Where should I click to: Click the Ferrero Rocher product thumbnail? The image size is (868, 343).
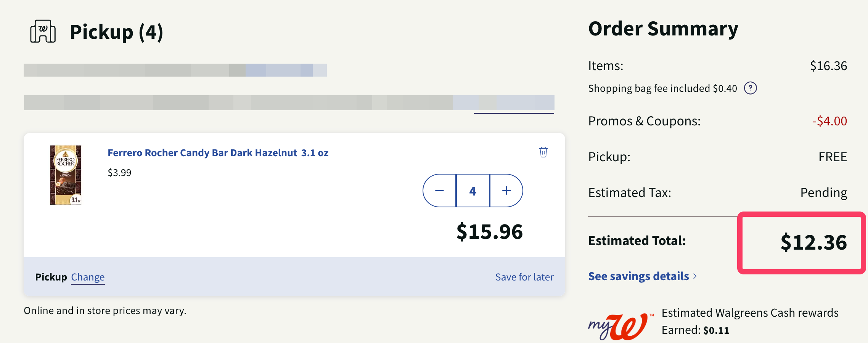click(x=67, y=175)
